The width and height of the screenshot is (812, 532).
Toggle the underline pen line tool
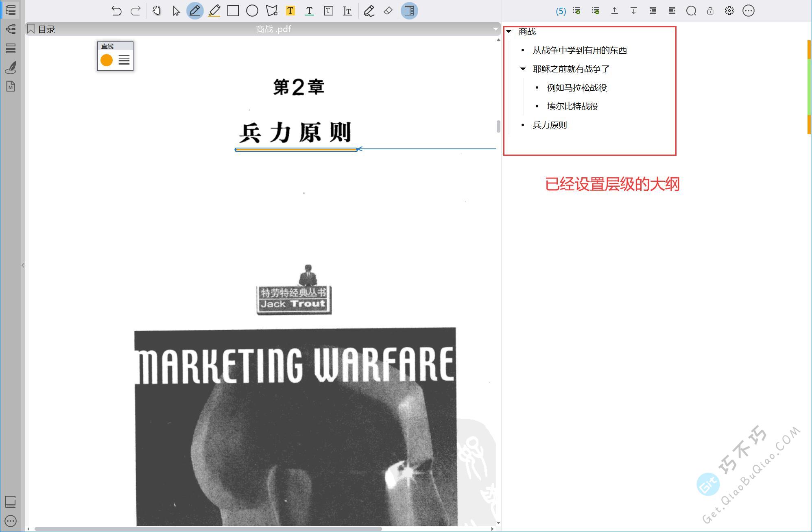(195, 11)
